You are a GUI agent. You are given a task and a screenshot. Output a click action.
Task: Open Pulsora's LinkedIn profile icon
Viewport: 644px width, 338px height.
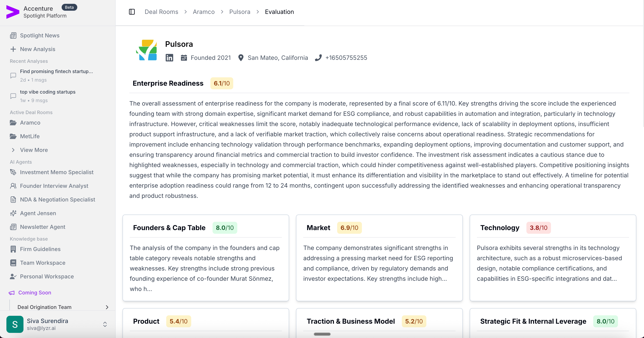click(169, 58)
